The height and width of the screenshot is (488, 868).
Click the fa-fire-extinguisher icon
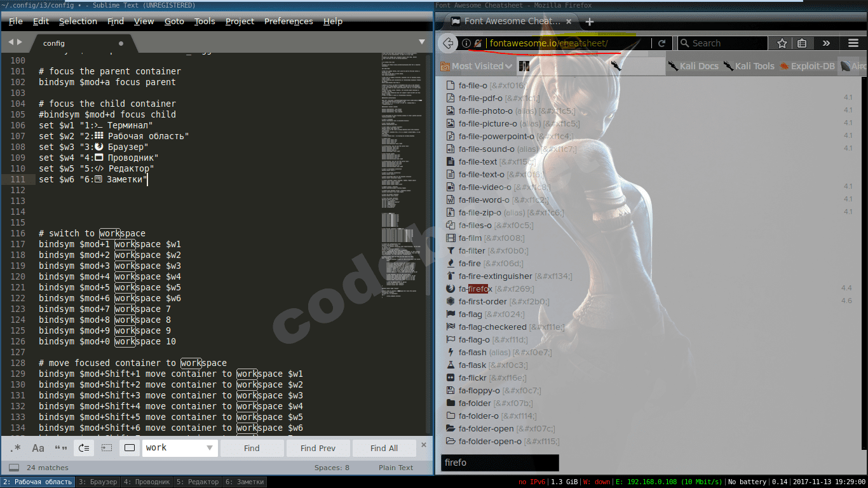coord(451,276)
